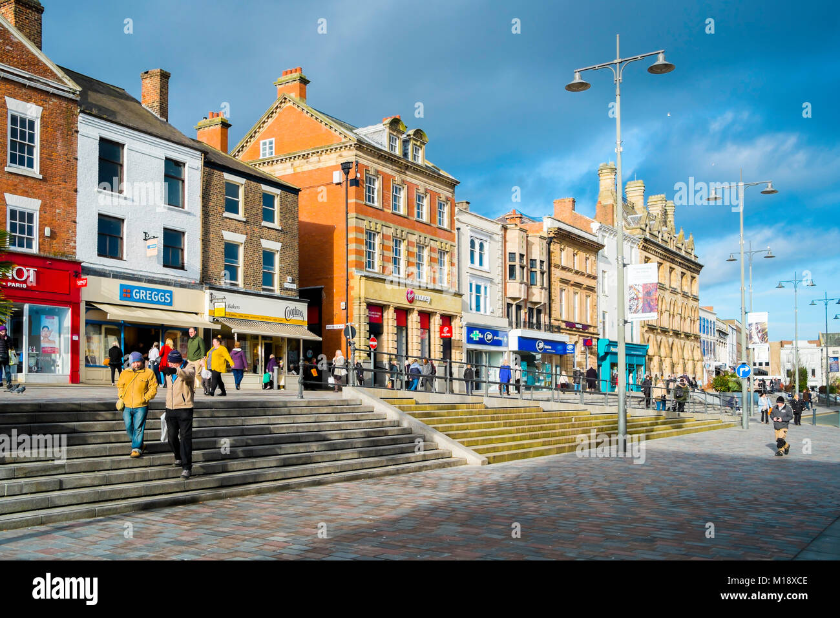The height and width of the screenshot is (618, 840).
Task: Click the blue GREGGS shop sign
Action: (x=146, y=295)
